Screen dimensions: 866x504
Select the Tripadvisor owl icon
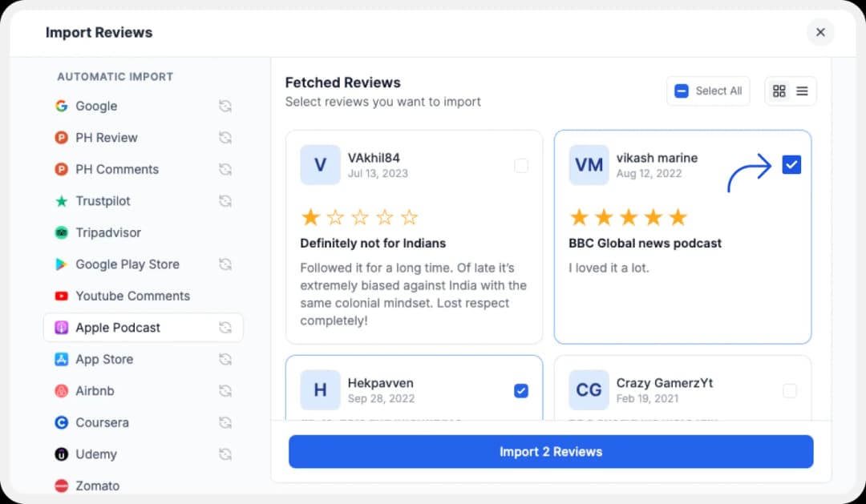[63, 232]
